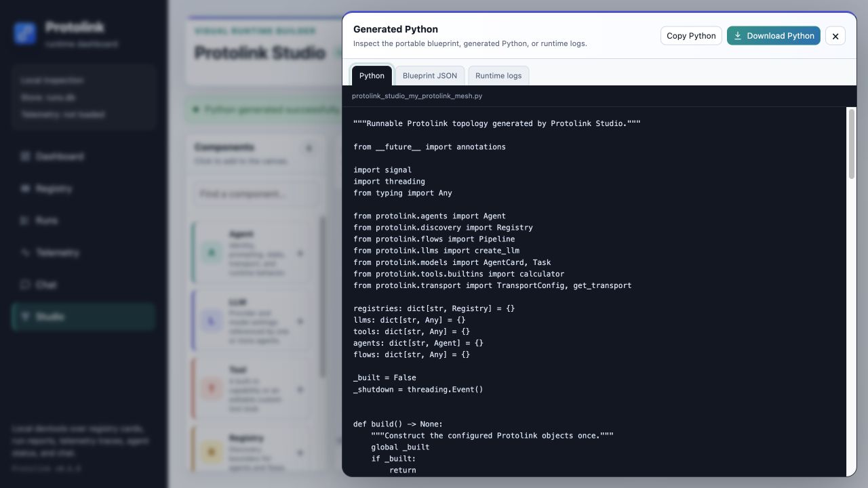Click filename protolink_studio_my_protolink_mesh.py
This screenshot has width=868, height=488.
tap(417, 96)
